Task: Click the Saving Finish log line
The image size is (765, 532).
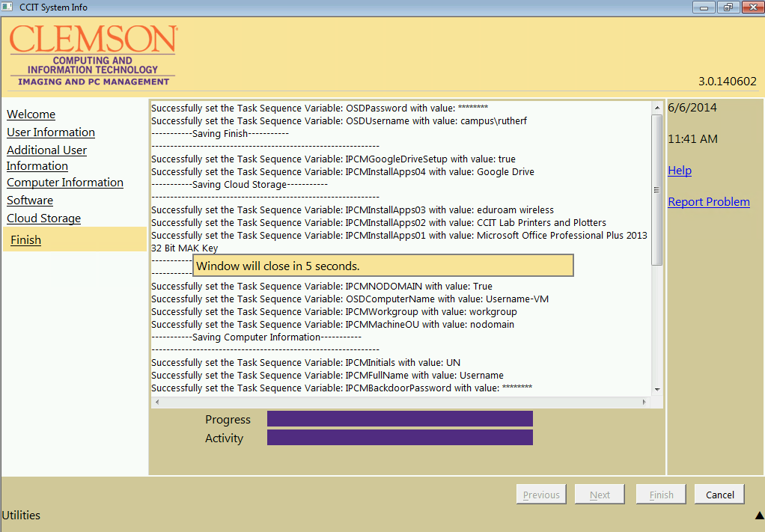Action: [220, 134]
